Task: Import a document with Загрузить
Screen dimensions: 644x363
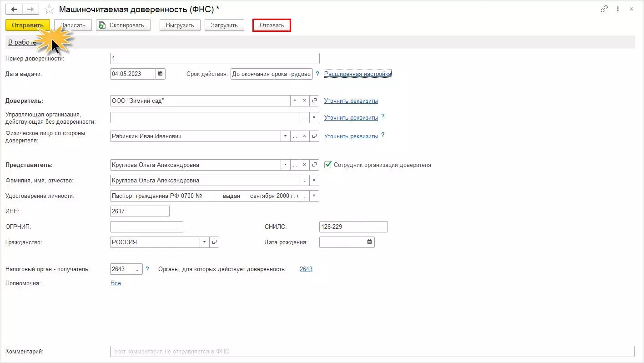Action: coord(224,25)
